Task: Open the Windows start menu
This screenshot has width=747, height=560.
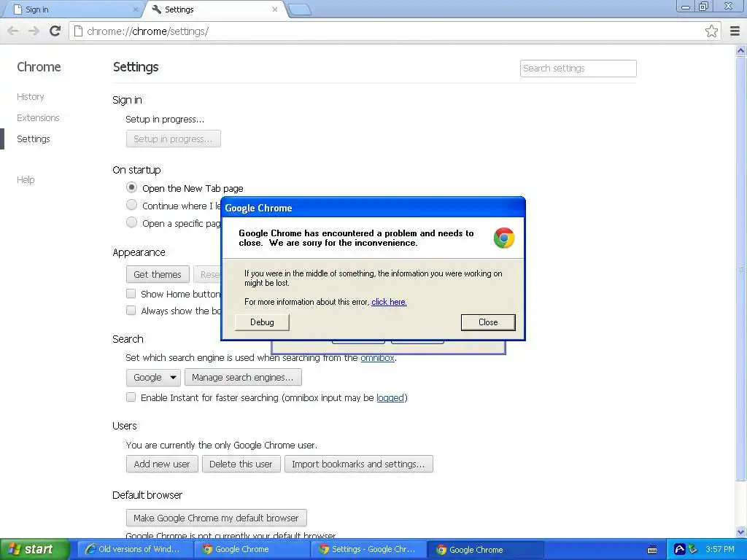Action: tap(34, 549)
